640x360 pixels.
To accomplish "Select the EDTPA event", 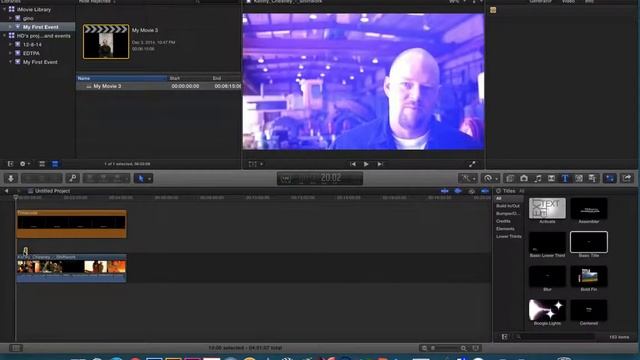I will (x=31, y=53).
